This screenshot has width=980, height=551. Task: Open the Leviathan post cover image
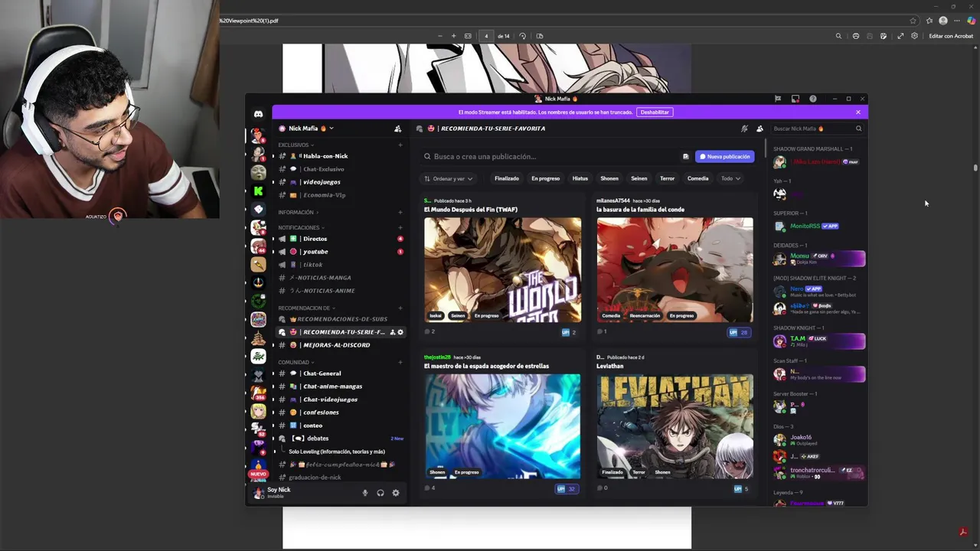[x=675, y=426]
